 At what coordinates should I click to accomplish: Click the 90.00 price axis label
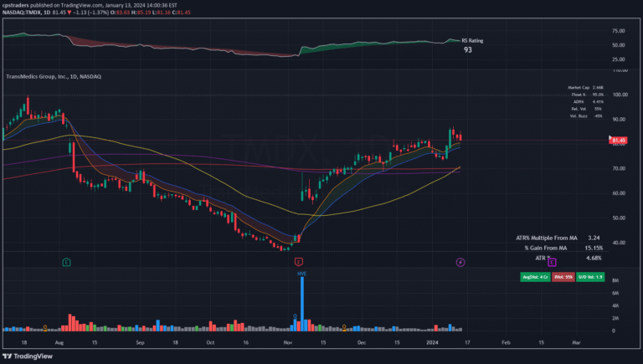620,120
